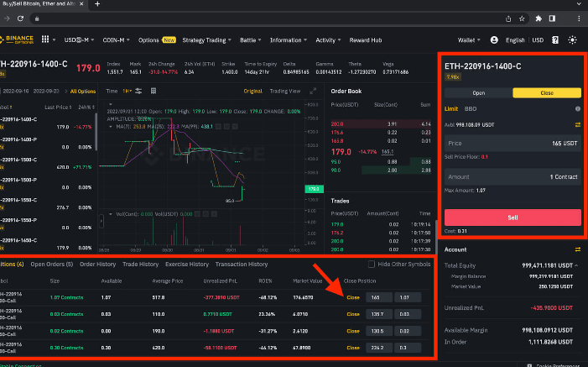Open the browser extensions puzzle icon
This screenshot has height=367, width=588.
click(539, 18)
